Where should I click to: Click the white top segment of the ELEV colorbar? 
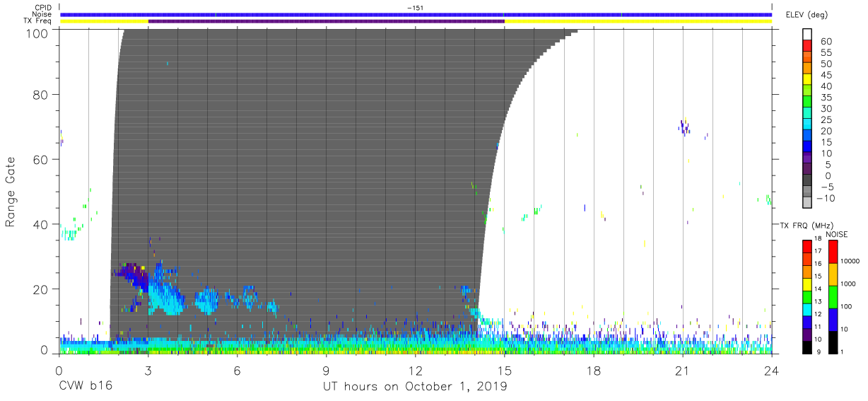(807, 35)
